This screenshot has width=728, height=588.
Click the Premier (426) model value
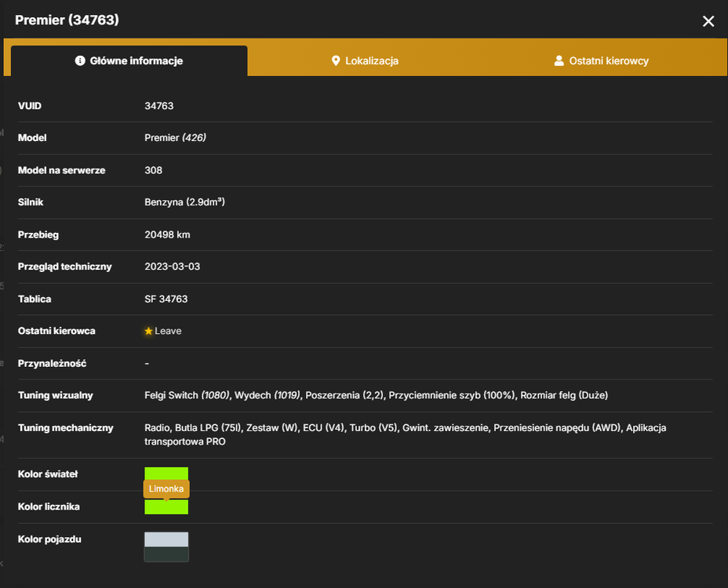pyautogui.click(x=175, y=138)
